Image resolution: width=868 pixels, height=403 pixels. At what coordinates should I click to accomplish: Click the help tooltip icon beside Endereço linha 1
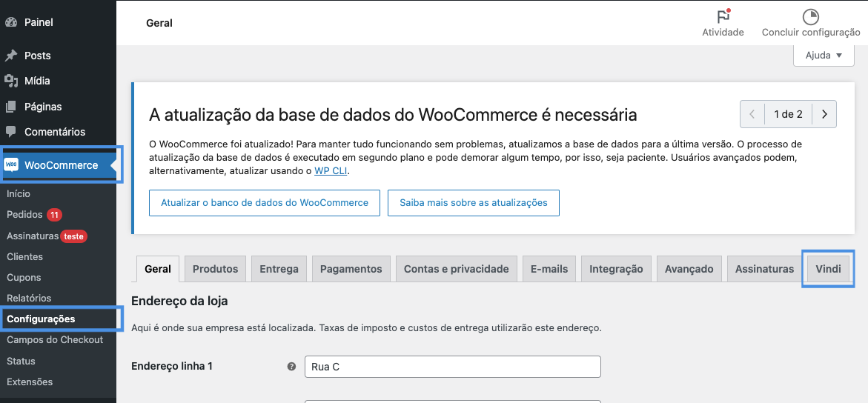(x=291, y=367)
